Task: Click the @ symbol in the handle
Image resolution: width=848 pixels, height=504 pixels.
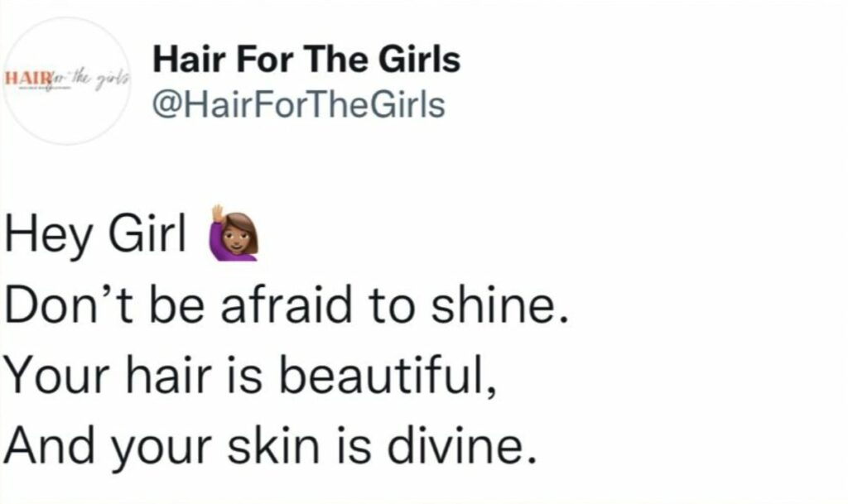Action: click(168, 106)
